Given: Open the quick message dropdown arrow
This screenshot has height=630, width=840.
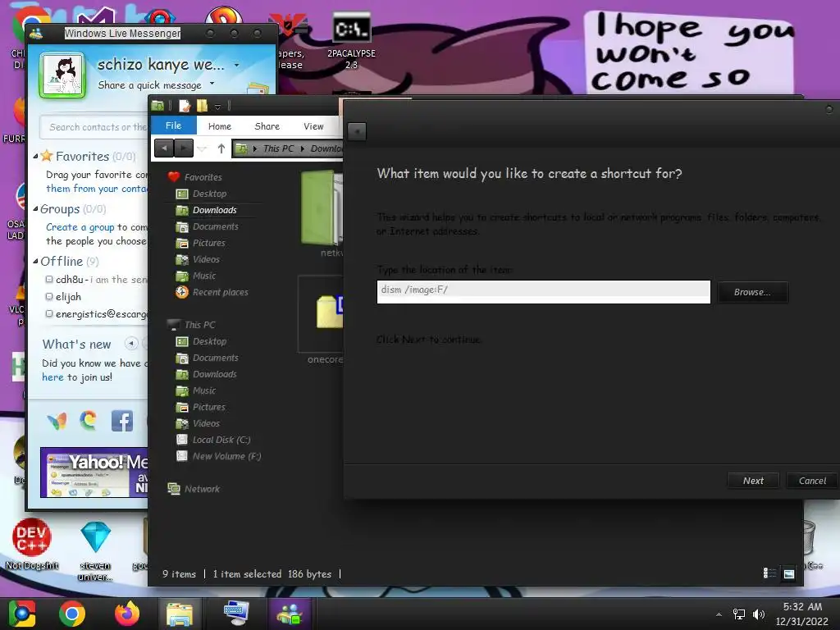Looking at the screenshot, I should click(x=212, y=84).
